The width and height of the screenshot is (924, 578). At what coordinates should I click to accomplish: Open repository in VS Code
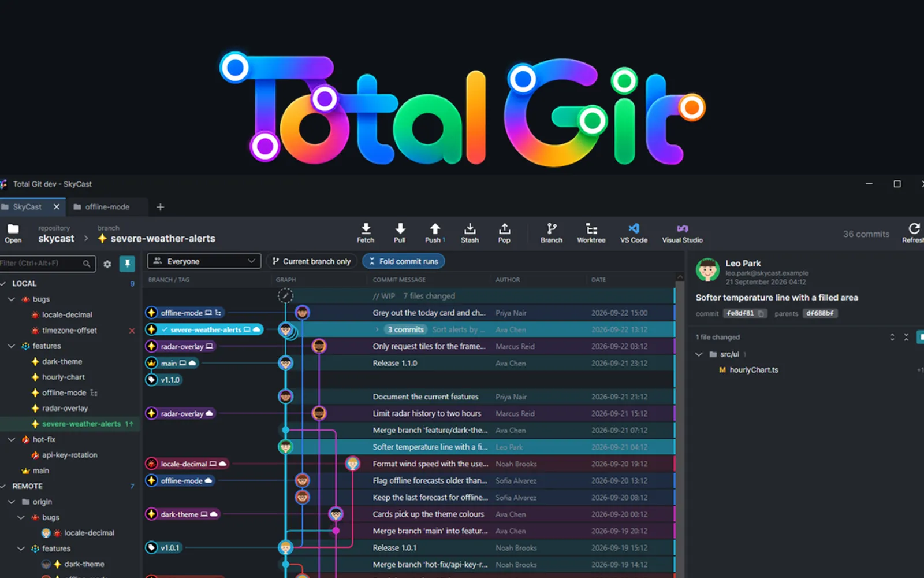point(634,233)
